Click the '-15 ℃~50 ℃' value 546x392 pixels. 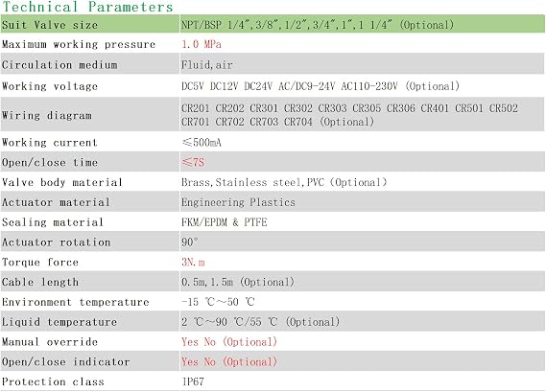coord(218,302)
